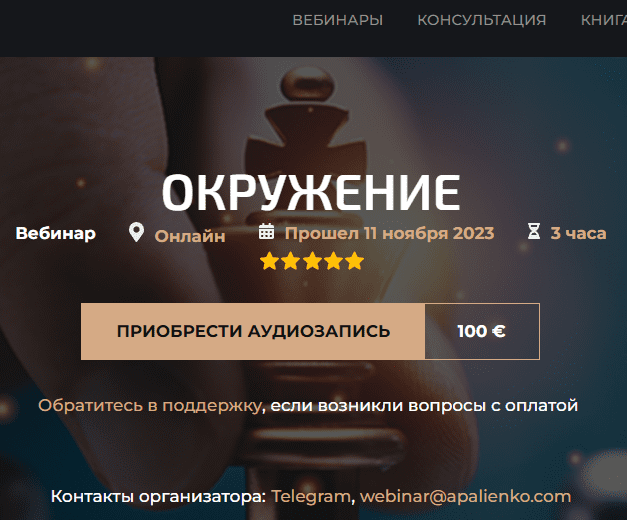Viewport: 627px width, 520px height.
Task: Click the fourth rating star
Action: pos(333,261)
